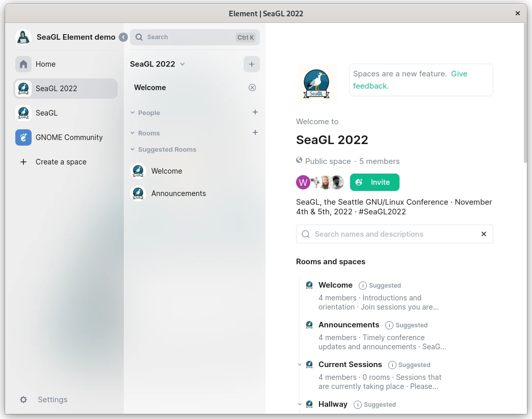The width and height of the screenshot is (532, 419).
Task: Open the Welcome suggested room in room list
Action: point(195,171)
